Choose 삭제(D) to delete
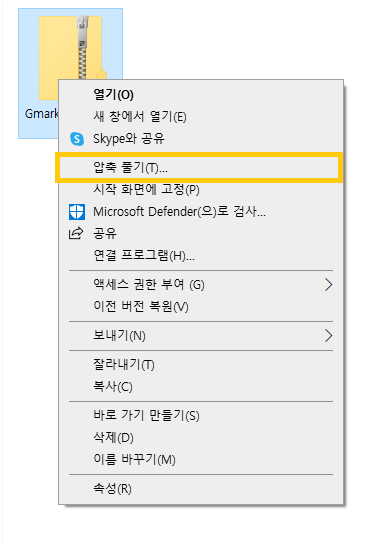Screen dimensions: 374x543 coord(201,438)
